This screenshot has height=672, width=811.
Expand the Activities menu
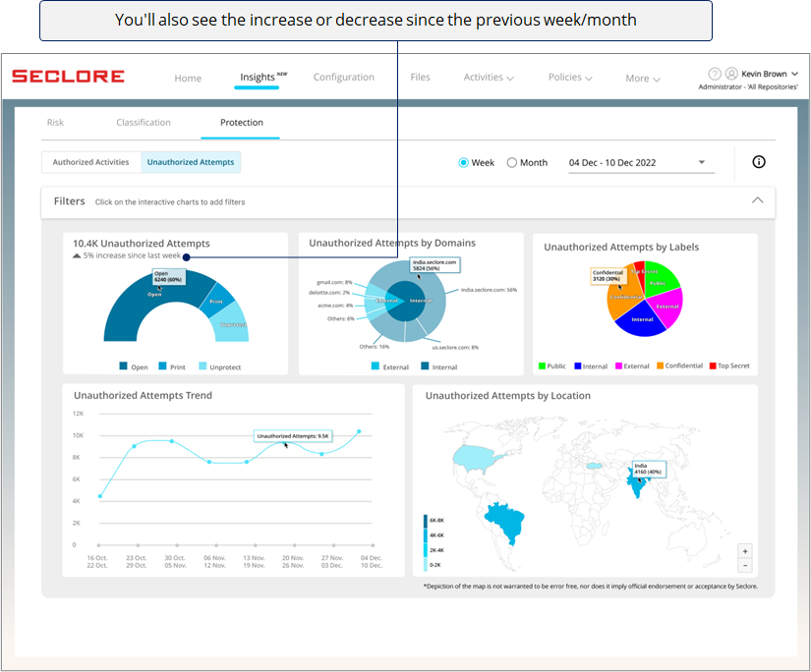point(489,78)
